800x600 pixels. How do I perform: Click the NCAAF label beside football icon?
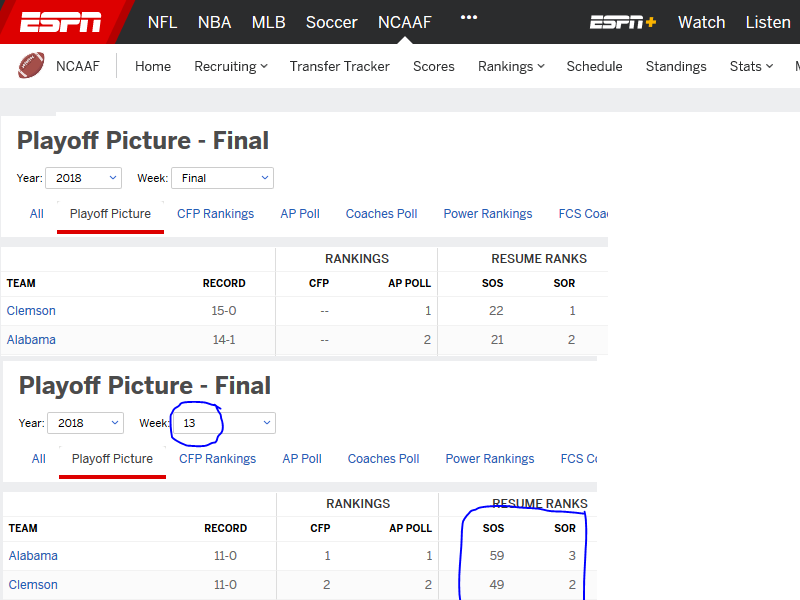(78, 66)
